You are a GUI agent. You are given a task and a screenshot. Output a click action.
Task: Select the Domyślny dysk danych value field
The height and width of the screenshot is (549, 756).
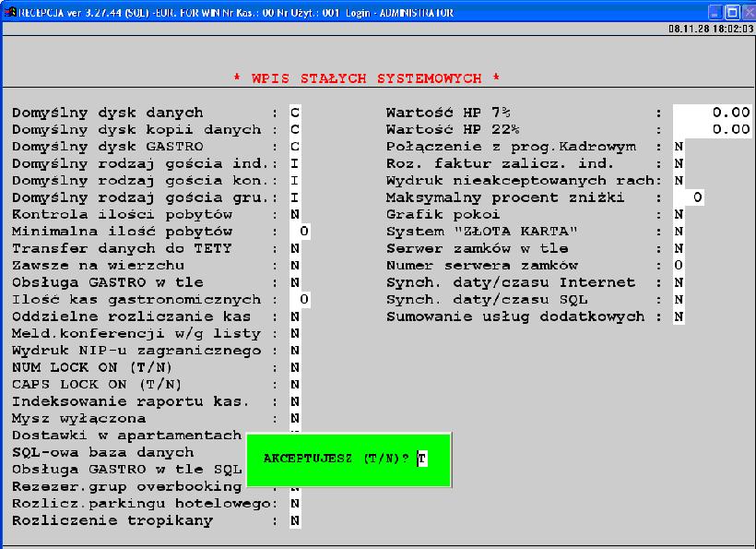[x=295, y=113]
